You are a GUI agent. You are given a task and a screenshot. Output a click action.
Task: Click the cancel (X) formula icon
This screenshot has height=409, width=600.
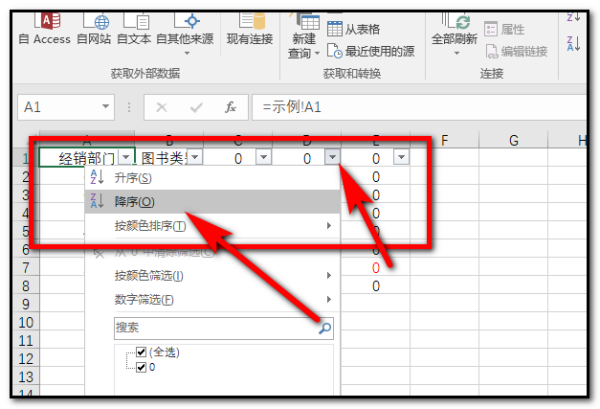tap(162, 108)
